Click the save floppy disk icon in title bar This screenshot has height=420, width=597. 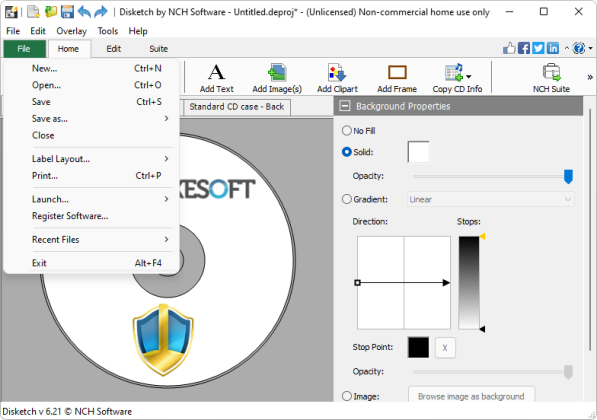pos(67,12)
